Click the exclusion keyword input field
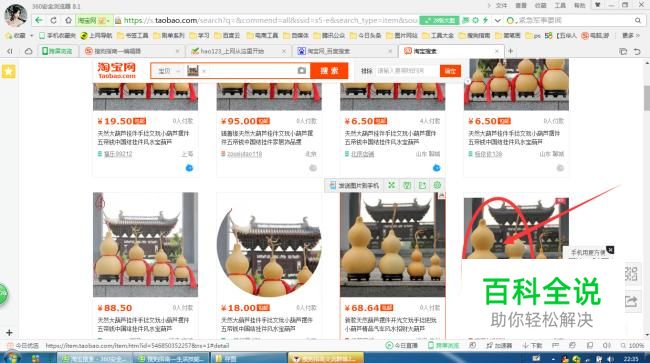 point(407,71)
